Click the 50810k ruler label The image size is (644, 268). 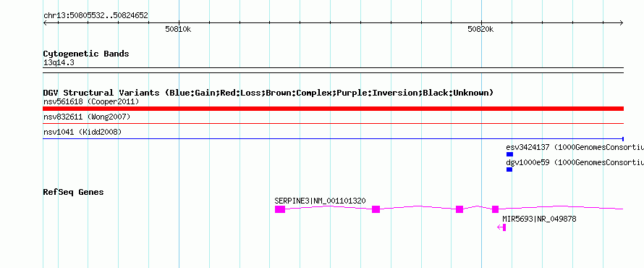pos(178,30)
